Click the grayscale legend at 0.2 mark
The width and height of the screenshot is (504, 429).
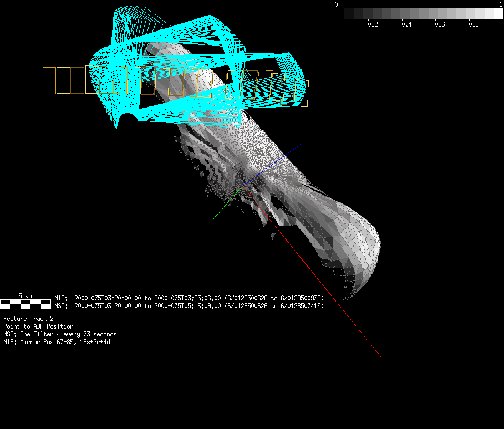coord(373,24)
